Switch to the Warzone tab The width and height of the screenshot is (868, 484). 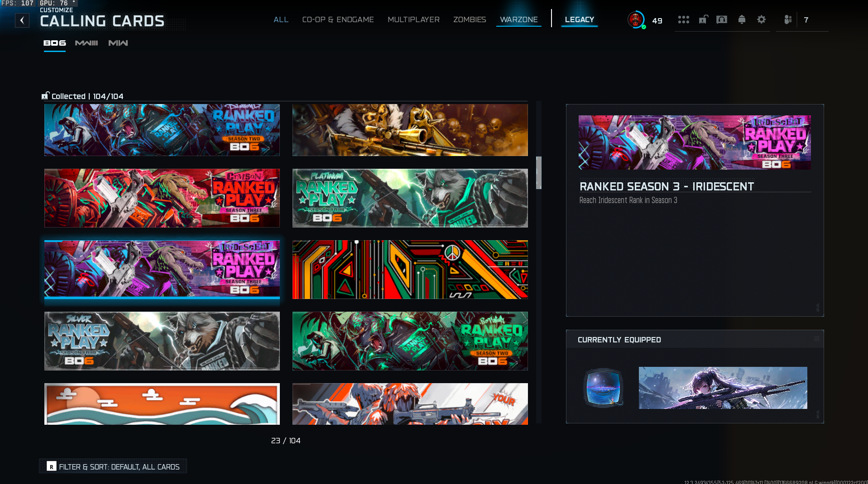pos(518,20)
